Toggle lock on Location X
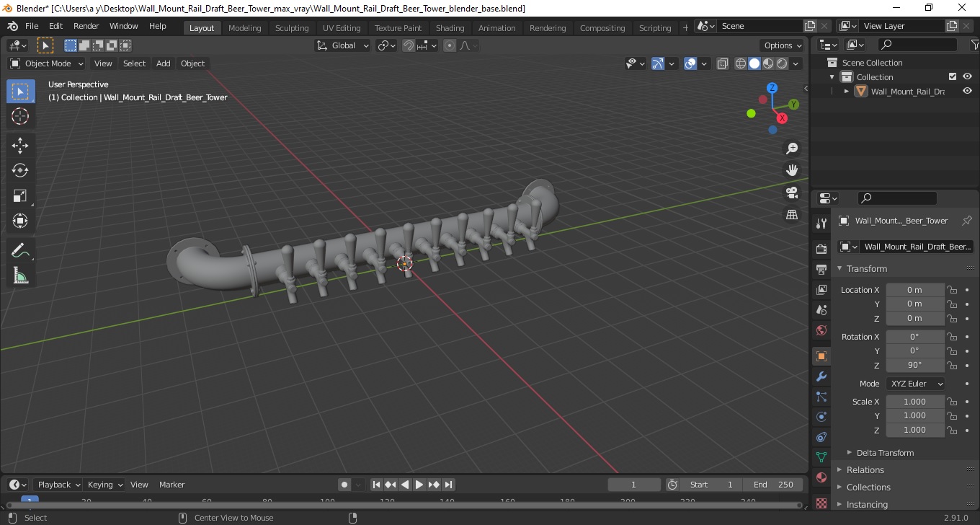This screenshot has height=525, width=980. (952, 290)
